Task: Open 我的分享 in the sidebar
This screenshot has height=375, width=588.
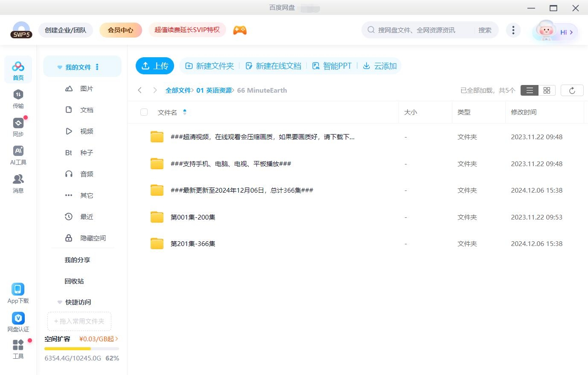Action: click(x=77, y=260)
